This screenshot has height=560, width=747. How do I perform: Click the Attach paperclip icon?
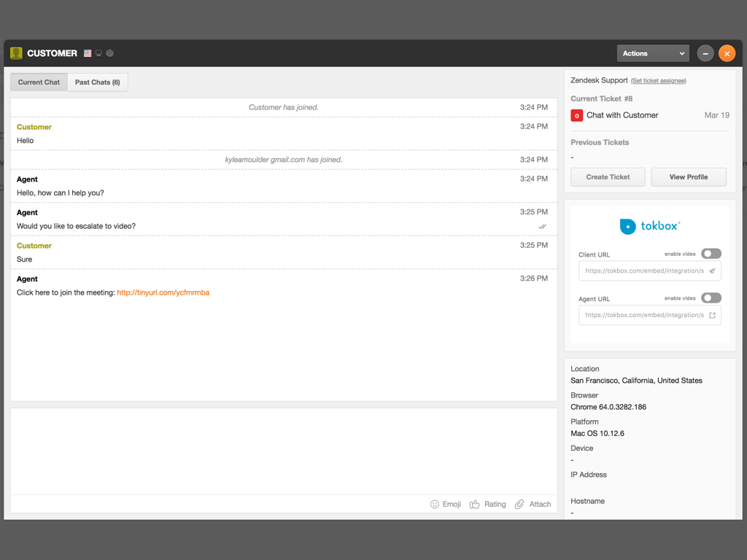[519, 504]
